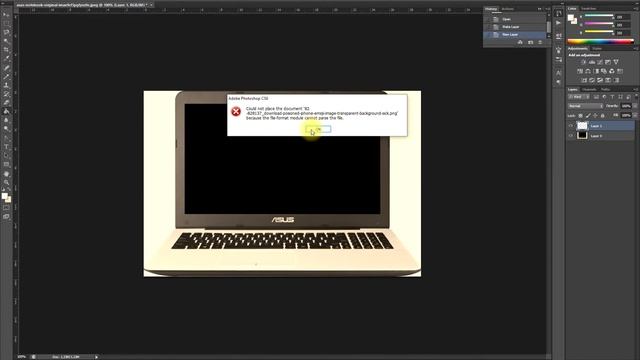
Task: Select the Eyedropper tool
Action: tap(6, 58)
